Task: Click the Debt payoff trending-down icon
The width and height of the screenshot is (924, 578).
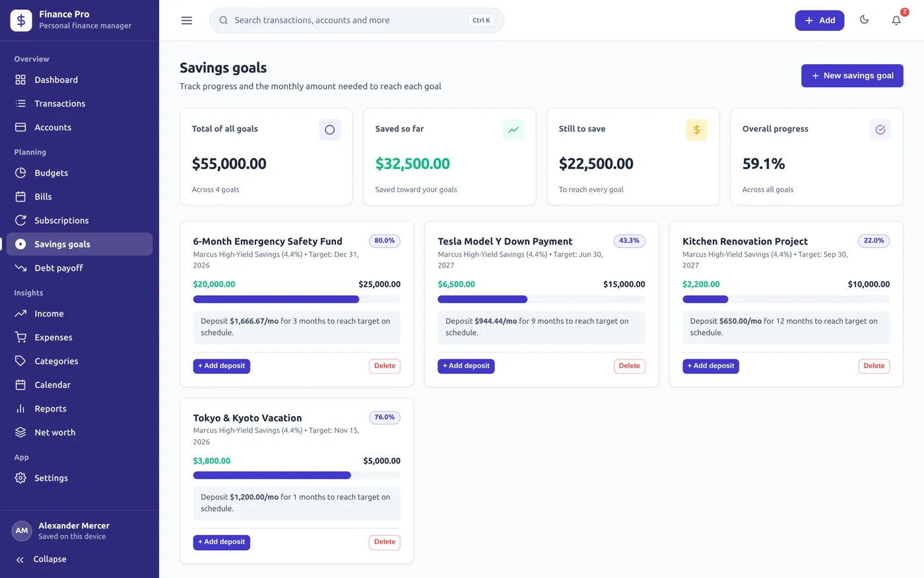Action: (20, 268)
